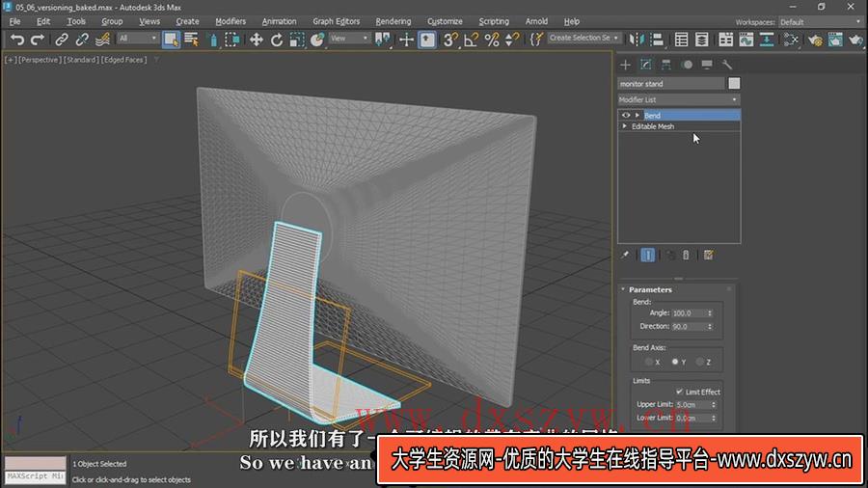Switch to the Create panel tab

[626, 65]
